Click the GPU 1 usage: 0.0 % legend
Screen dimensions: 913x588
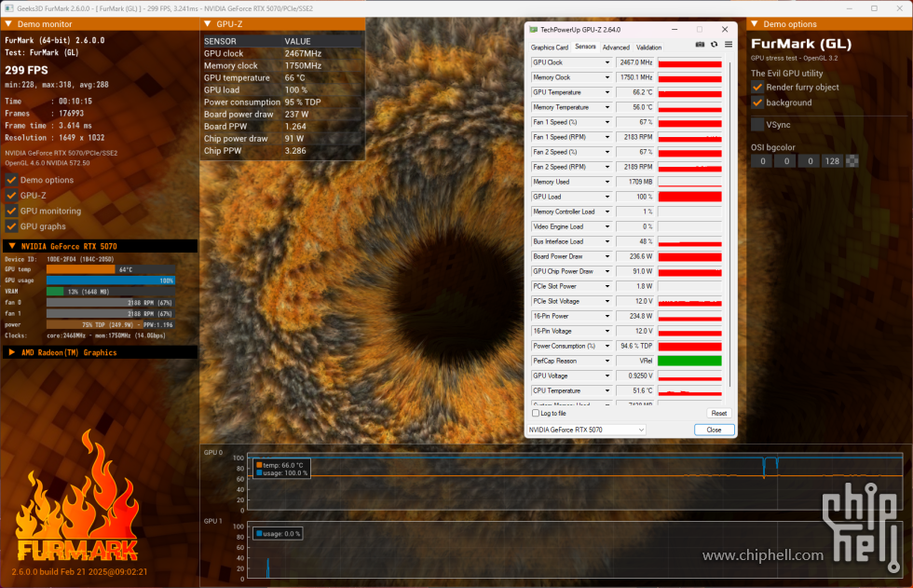click(x=278, y=533)
